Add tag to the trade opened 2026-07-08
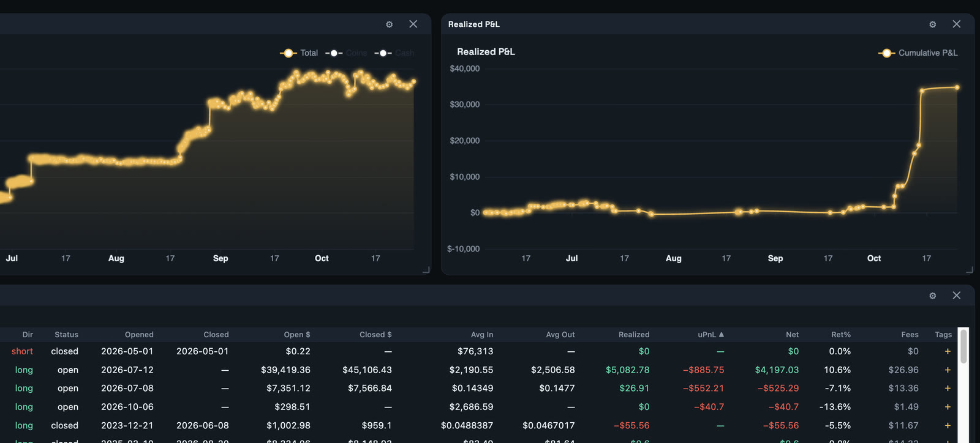The height and width of the screenshot is (443, 980). point(948,388)
